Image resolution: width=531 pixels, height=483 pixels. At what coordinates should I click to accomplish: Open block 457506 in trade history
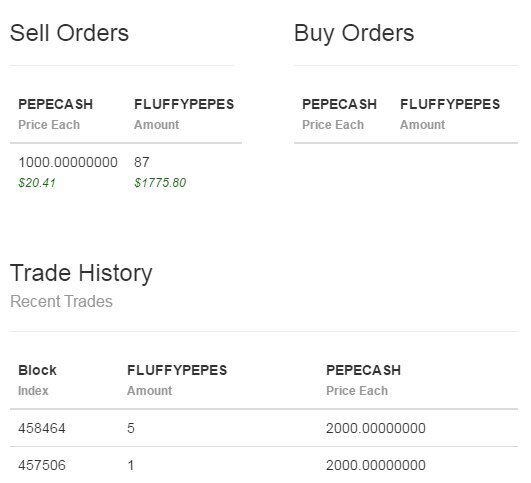tap(42, 465)
